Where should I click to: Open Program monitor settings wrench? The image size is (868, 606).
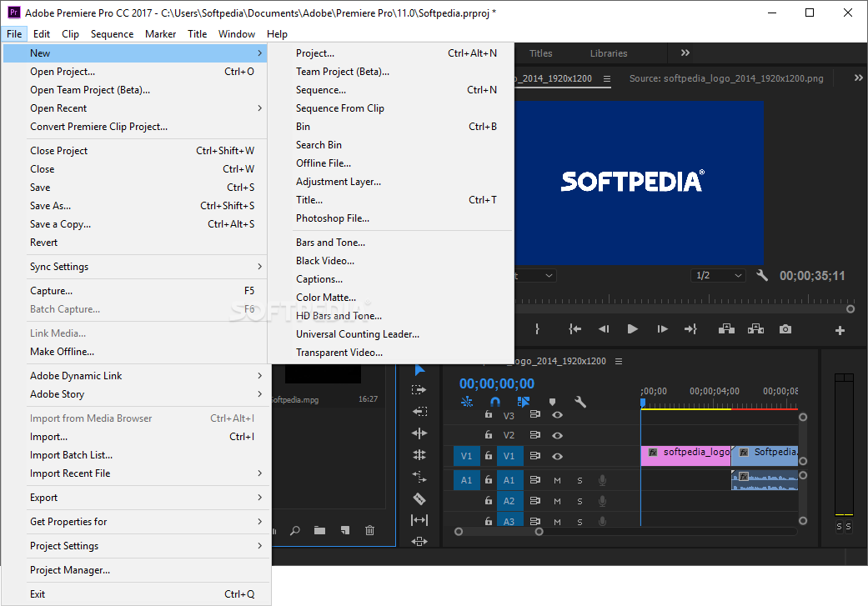762,275
